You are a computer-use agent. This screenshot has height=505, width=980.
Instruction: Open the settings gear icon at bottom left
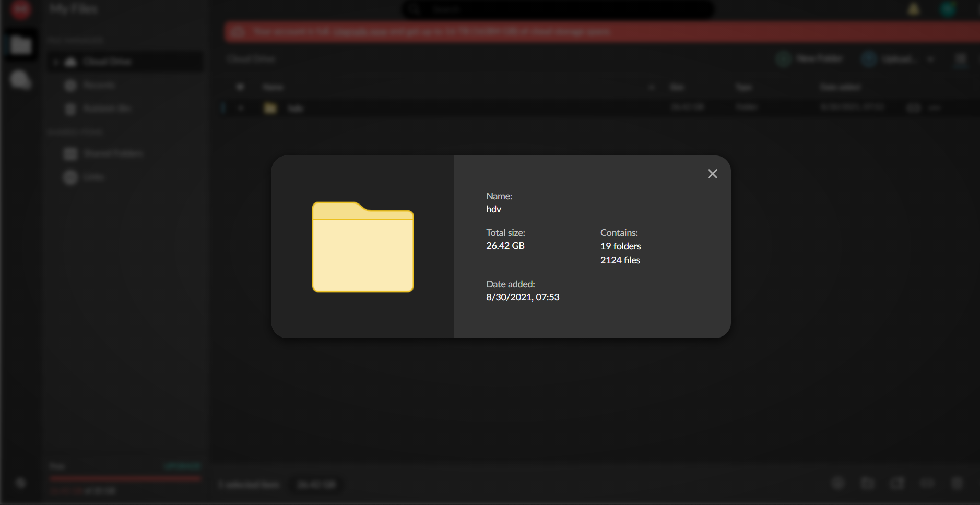pos(21,483)
